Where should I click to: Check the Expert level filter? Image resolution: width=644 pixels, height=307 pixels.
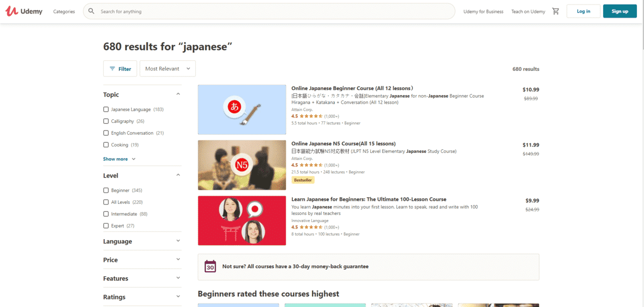[x=106, y=226]
